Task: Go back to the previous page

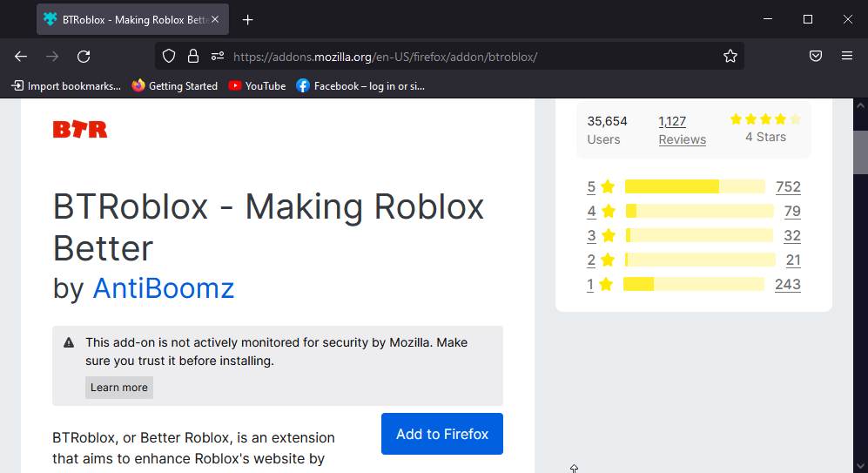Action: (21, 57)
